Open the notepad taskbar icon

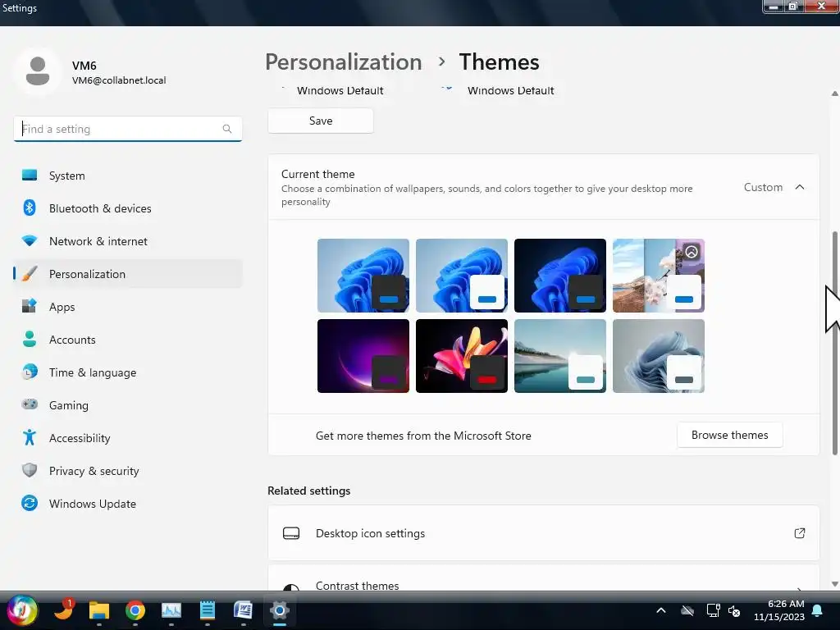coord(208,610)
